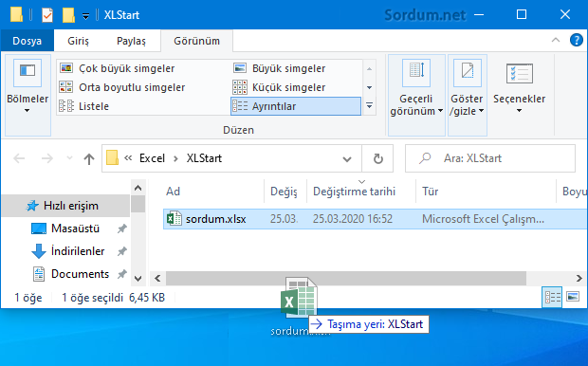The image size is (588, 366).
Task: Select Ayrıntılar details layout
Action: click(x=296, y=106)
